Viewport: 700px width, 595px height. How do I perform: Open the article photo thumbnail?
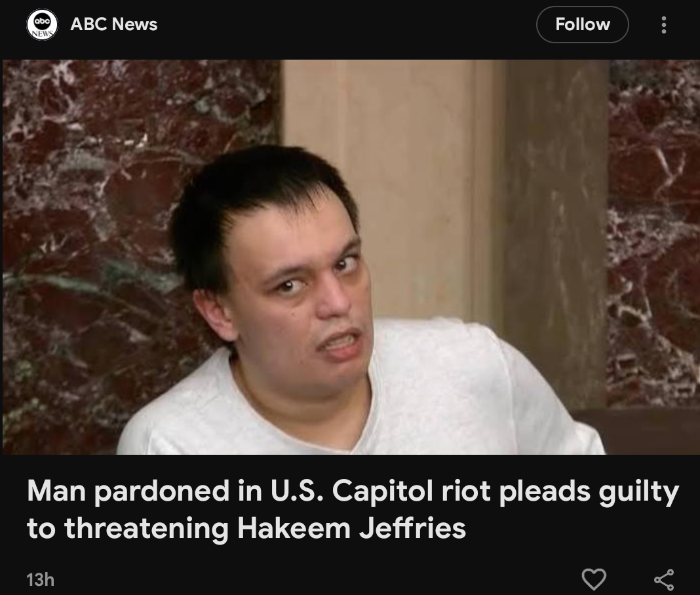(350, 257)
